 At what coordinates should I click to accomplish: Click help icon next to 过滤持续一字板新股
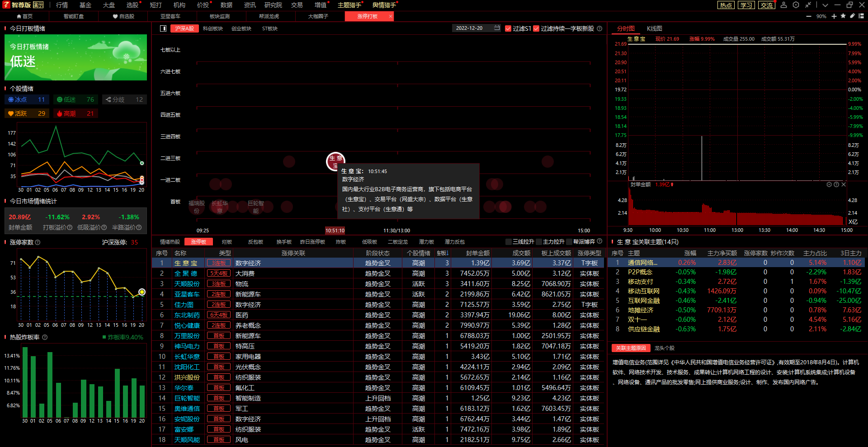(x=599, y=28)
